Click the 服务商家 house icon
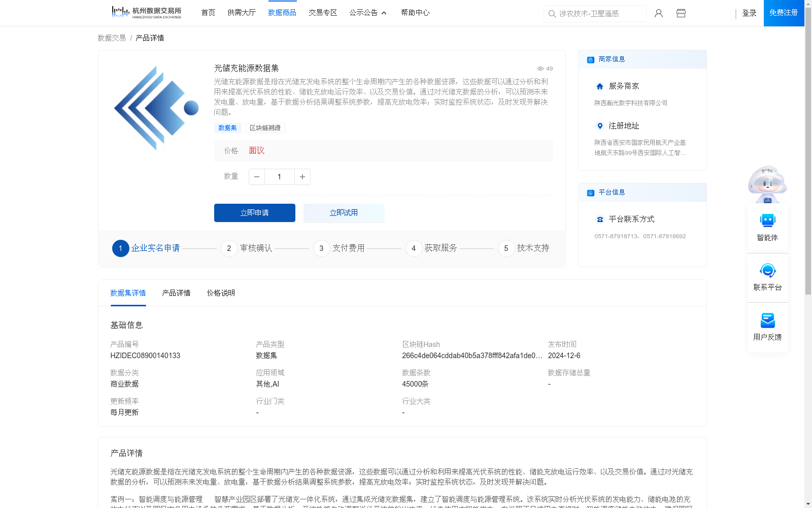The width and height of the screenshot is (812, 508). (600, 86)
